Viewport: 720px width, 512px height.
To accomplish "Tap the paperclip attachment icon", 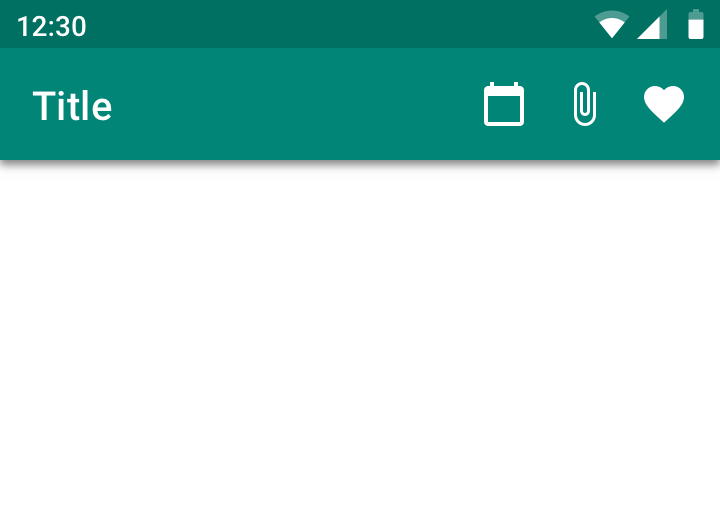I will tap(585, 104).
